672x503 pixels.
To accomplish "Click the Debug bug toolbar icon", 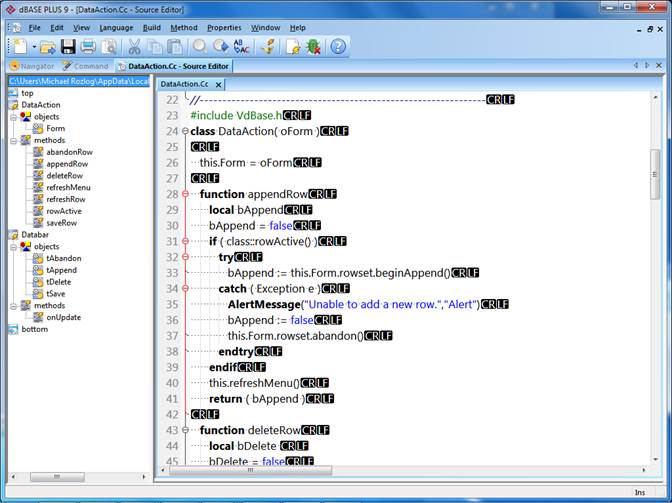I will tap(313, 46).
